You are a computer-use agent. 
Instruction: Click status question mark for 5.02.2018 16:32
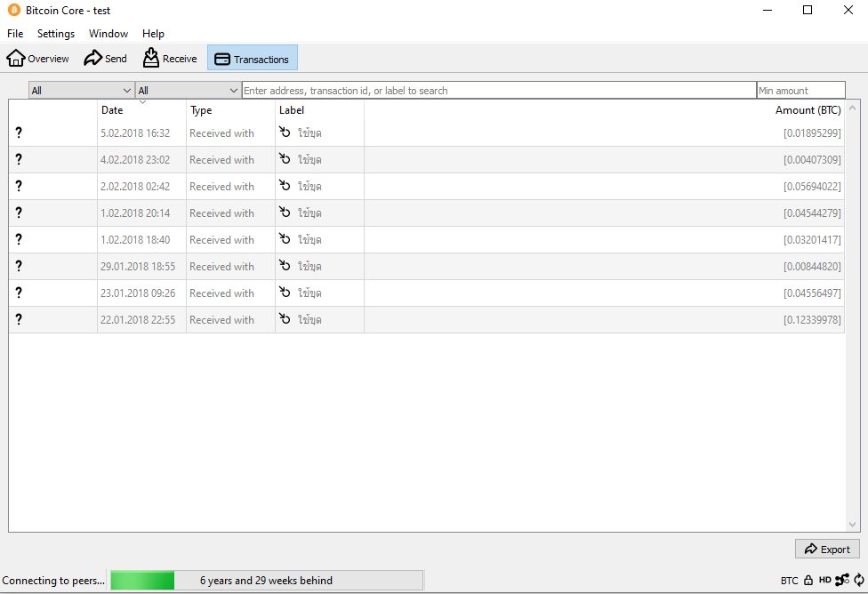[x=19, y=132]
